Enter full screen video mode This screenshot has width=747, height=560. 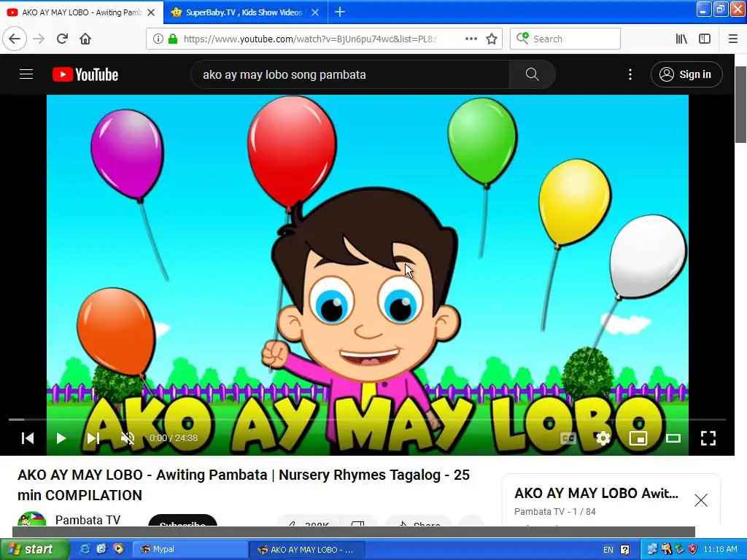pyautogui.click(x=708, y=438)
